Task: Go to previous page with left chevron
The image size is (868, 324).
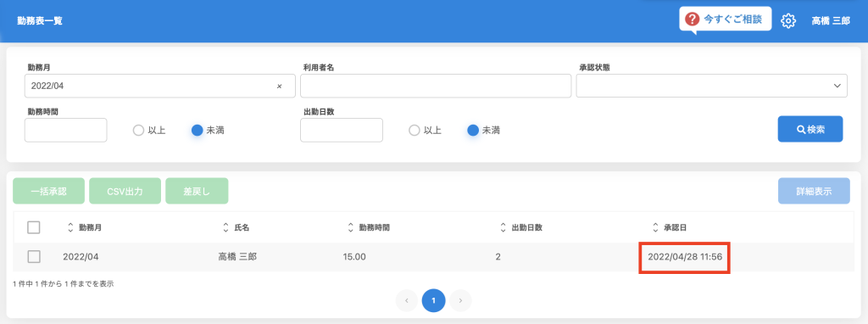Action: pyautogui.click(x=407, y=301)
